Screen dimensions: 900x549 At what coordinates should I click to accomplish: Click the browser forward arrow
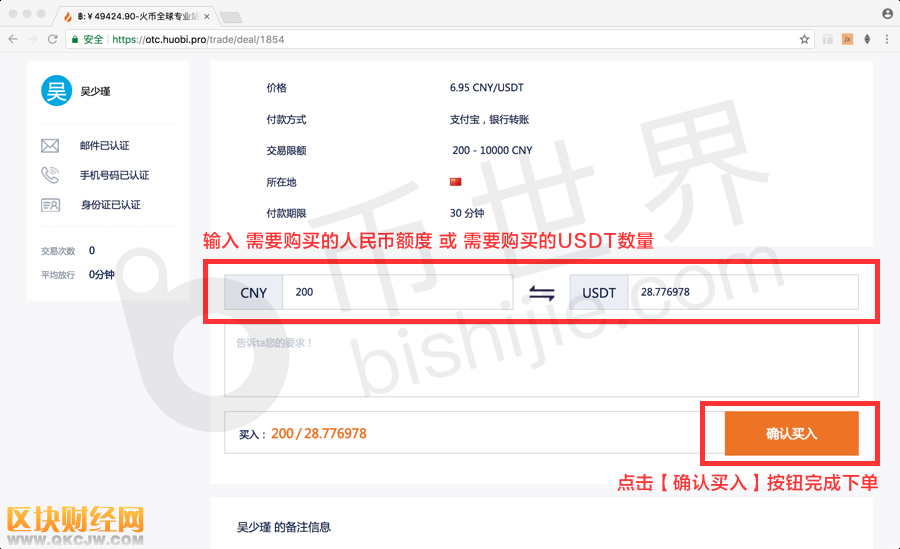[x=33, y=39]
